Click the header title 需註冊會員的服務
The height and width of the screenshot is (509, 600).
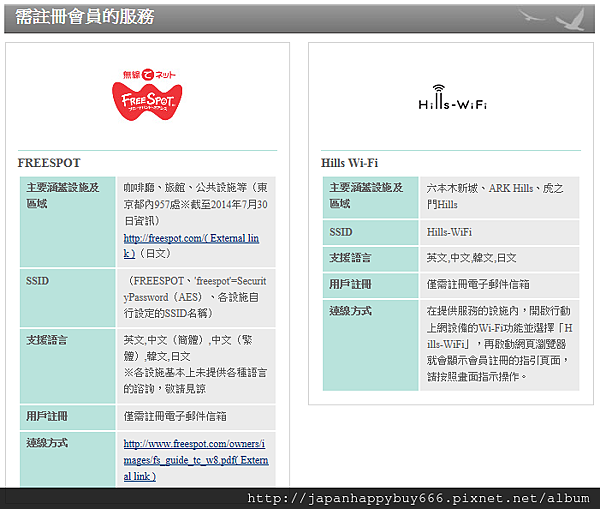pyautogui.click(x=85, y=17)
